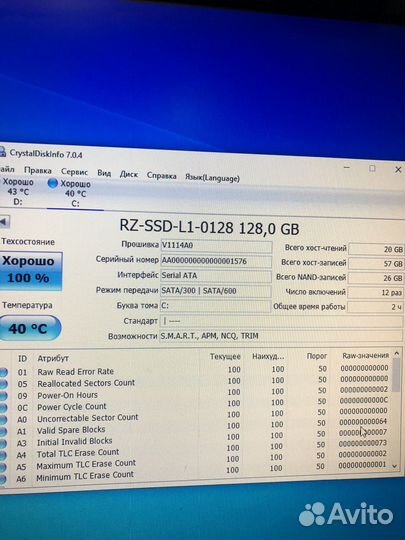The image size is (405, 540).
Task: Click status orb of Maximum TLC Erase Count row
Action: click(x=3, y=467)
